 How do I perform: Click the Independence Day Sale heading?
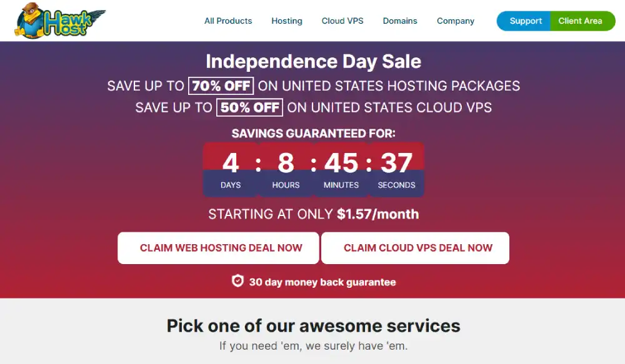point(313,61)
